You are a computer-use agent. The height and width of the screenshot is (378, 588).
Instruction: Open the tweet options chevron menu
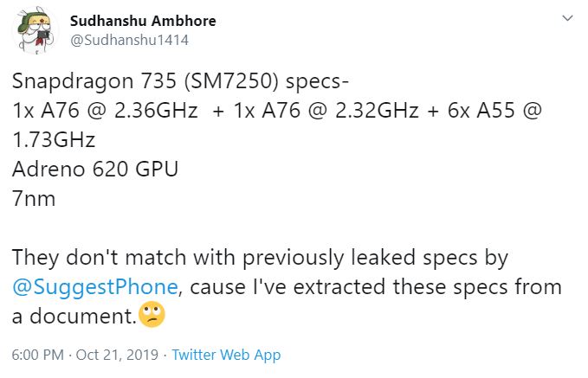pos(566,18)
